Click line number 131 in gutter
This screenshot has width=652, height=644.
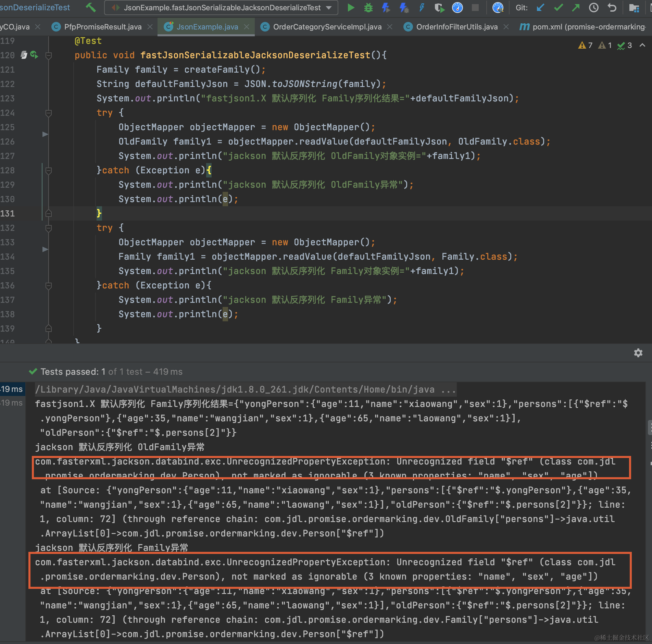coord(8,213)
